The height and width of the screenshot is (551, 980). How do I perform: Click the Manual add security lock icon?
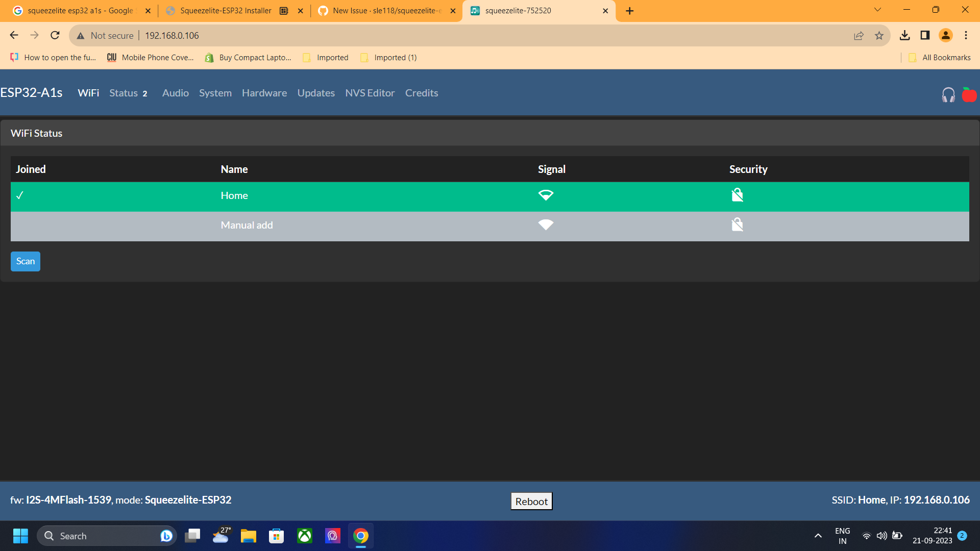point(737,225)
